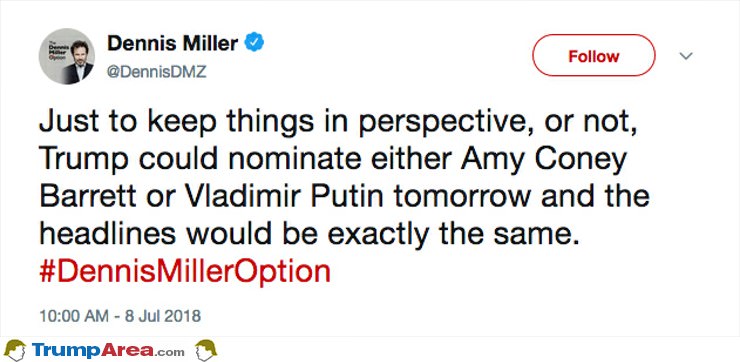Click the right Trump hair icon

[x=206, y=350]
